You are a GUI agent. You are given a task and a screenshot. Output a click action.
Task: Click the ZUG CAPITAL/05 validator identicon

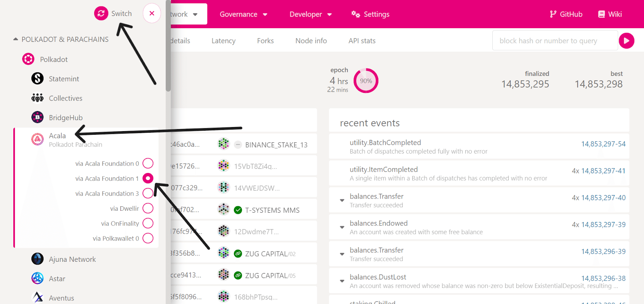point(223,275)
